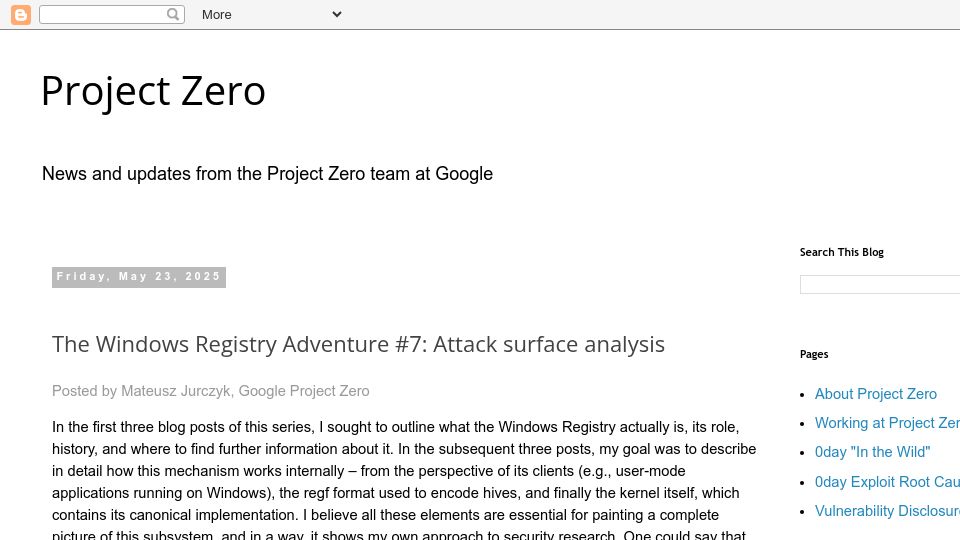Open the 0day Exploit Root Cause link

[x=887, y=482]
